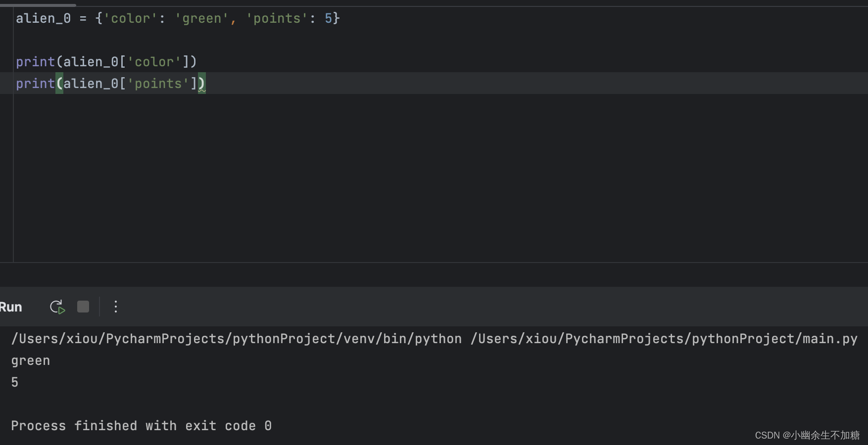Click the interpreter path line in console output
Image resolution: width=868 pixels, height=445 pixels.
coord(434,339)
